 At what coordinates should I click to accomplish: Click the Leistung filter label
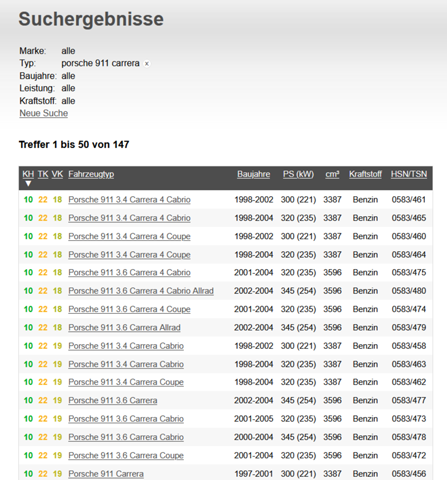37,88
